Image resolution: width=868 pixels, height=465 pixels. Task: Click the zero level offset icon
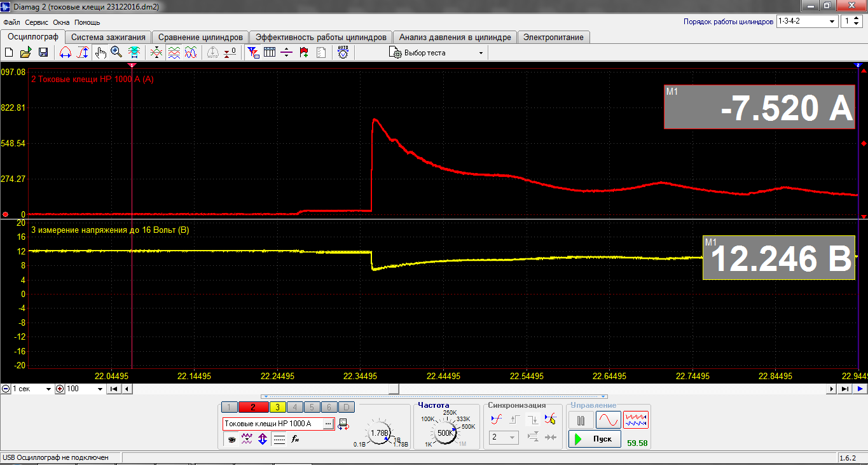pyautogui.click(x=231, y=53)
